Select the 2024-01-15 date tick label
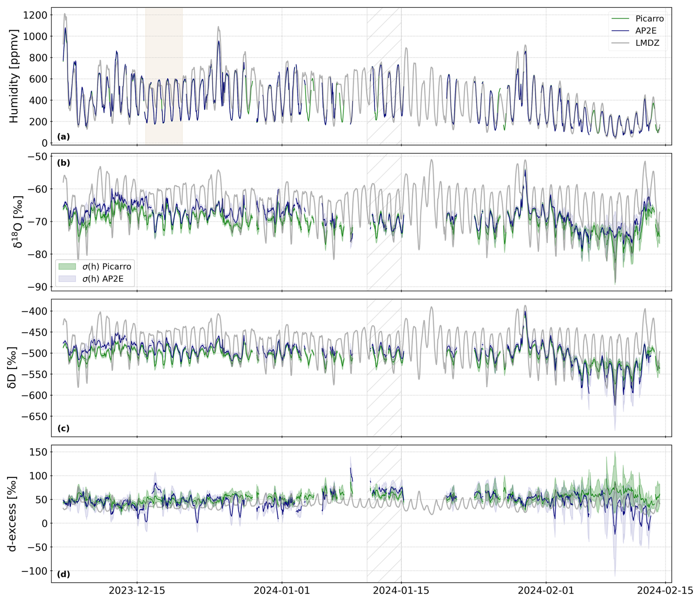This screenshot has width=700, height=601. (x=401, y=591)
